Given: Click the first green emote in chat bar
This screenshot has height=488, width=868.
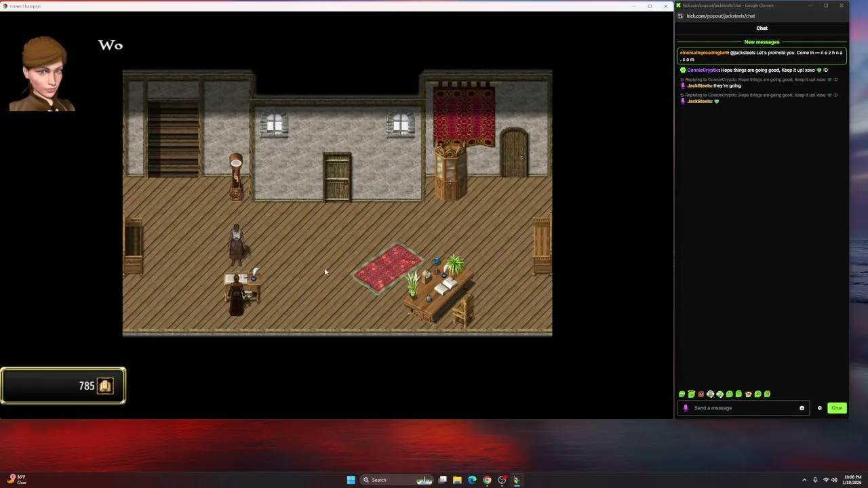Looking at the screenshot, I should coord(682,394).
